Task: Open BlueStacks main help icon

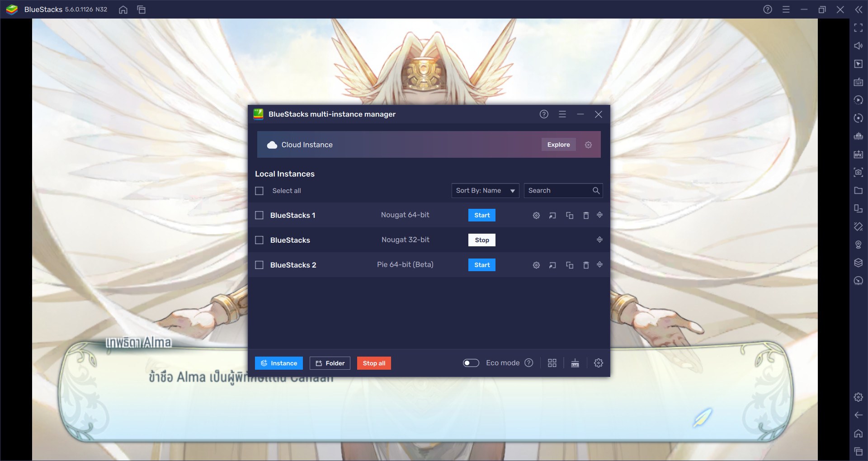Action: pyautogui.click(x=768, y=9)
